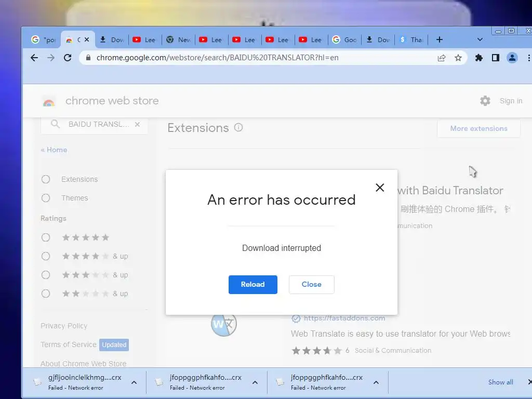Select the four stars & up filter
This screenshot has width=532, height=399.
[x=46, y=256]
